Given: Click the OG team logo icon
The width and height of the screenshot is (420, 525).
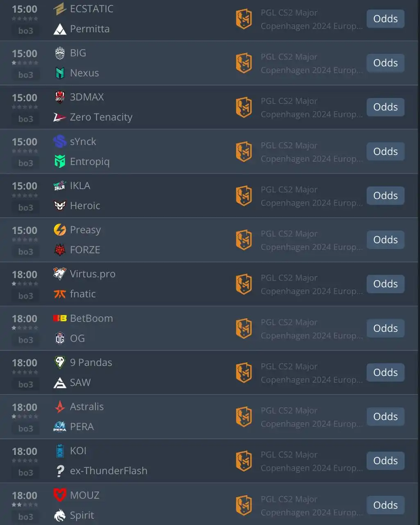Looking at the screenshot, I should [60, 338].
